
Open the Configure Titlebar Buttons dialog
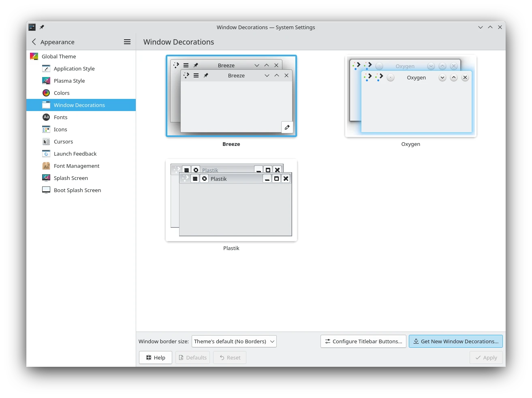pos(363,341)
